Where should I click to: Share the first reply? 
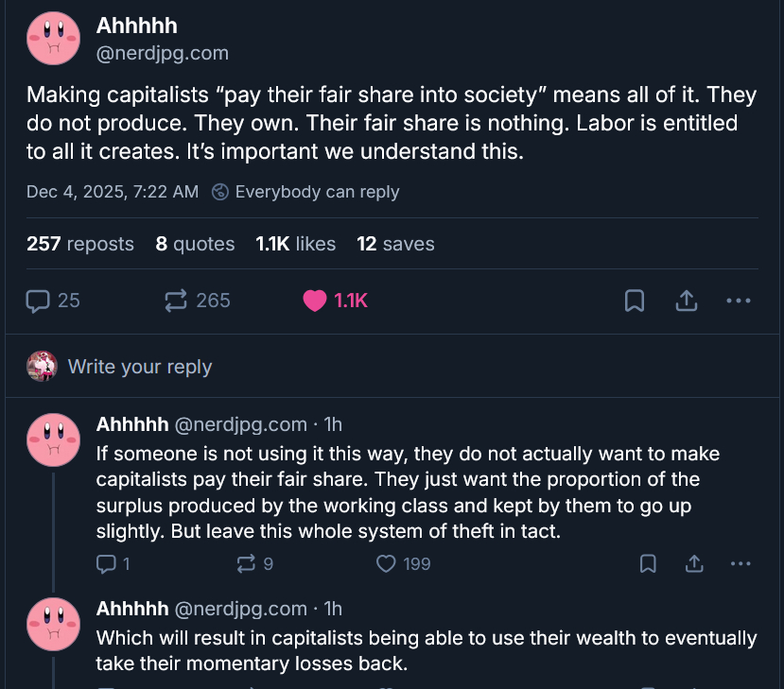click(694, 564)
